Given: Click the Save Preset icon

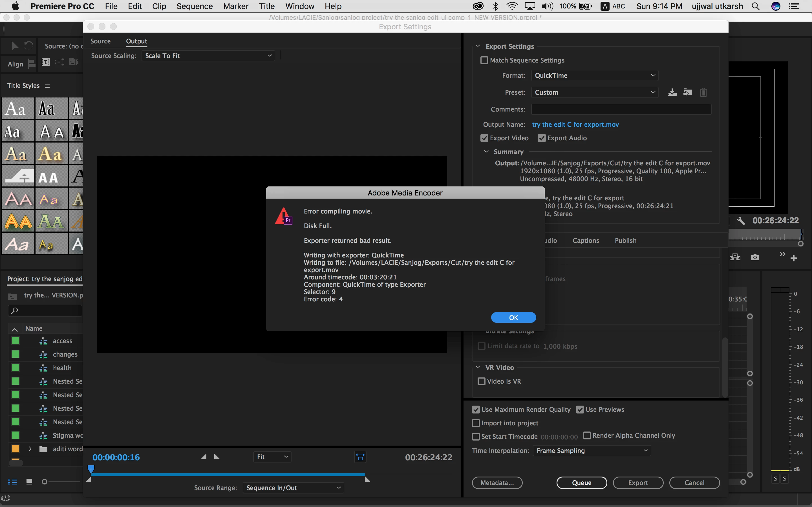Looking at the screenshot, I should (672, 92).
